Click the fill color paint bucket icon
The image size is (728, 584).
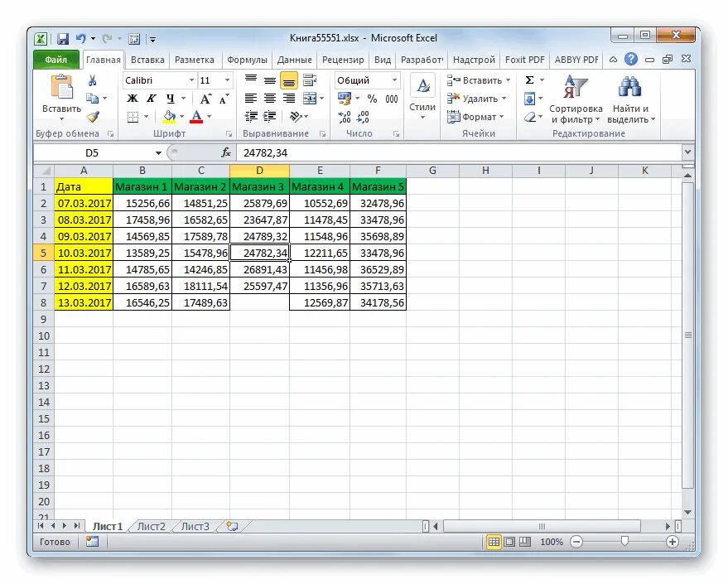170,117
